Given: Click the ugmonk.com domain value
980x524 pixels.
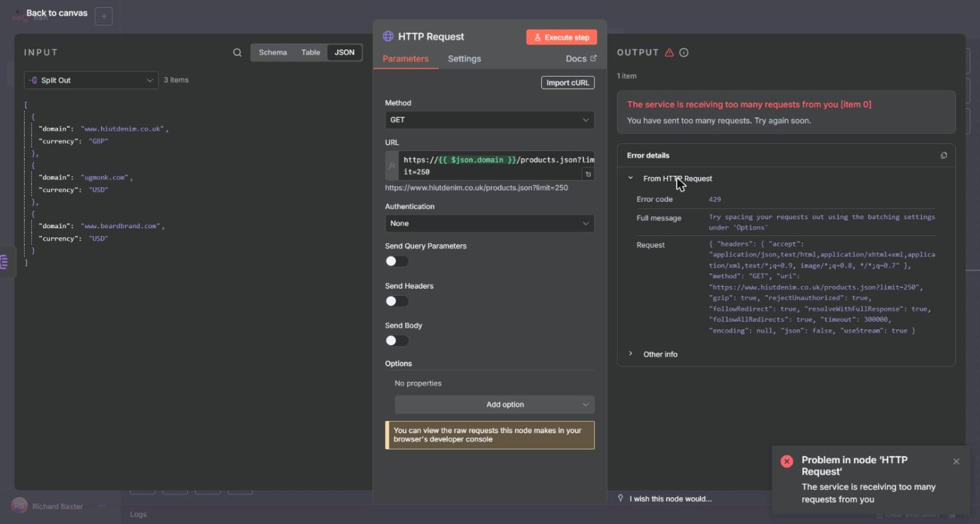Looking at the screenshot, I should point(105,178).
